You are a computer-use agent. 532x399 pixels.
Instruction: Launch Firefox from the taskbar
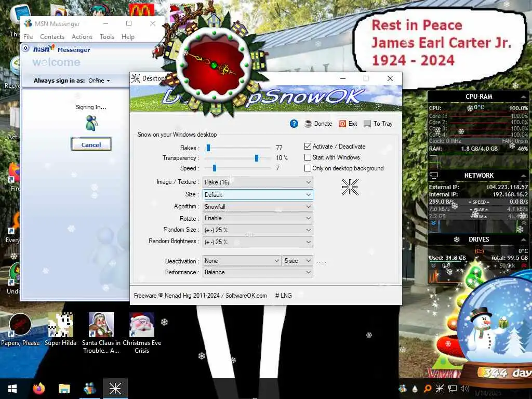tap(38, 389)
